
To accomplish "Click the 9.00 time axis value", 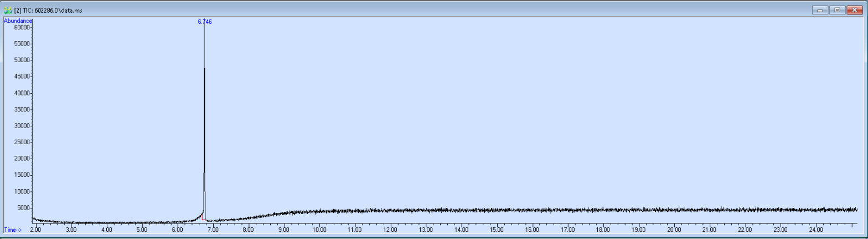I will [283, 229].
